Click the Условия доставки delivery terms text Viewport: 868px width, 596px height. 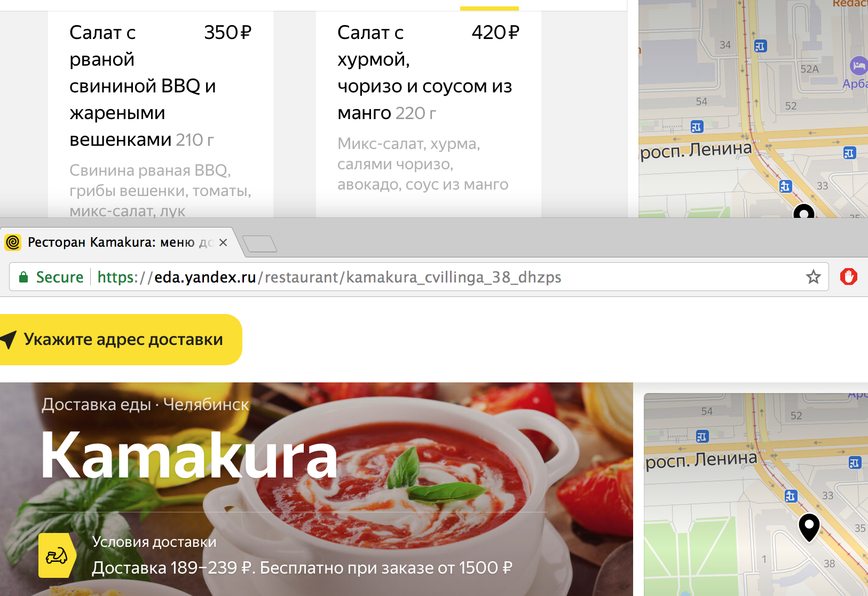(154, 542)
